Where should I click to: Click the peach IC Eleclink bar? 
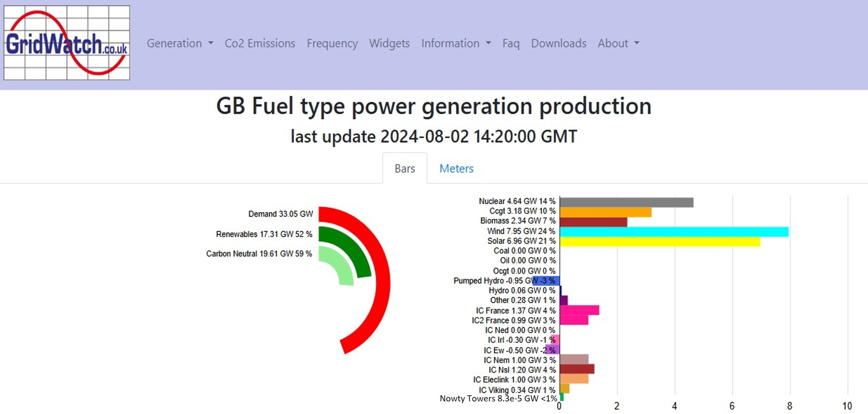[x=574, y=379]
